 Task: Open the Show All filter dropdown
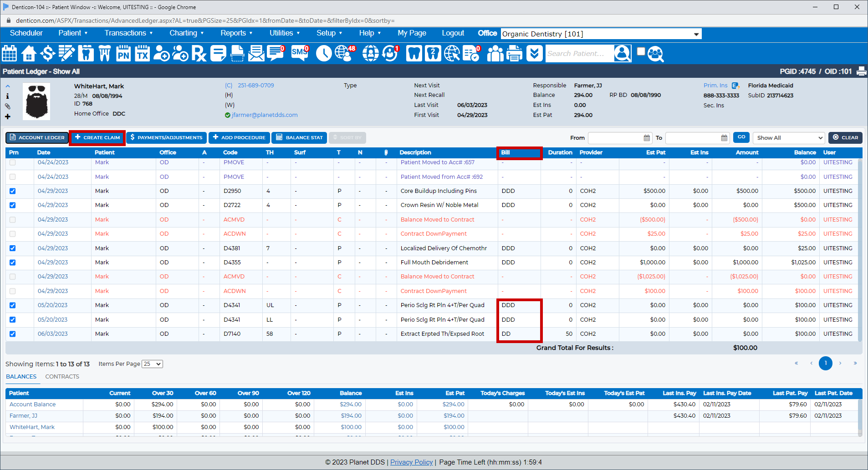[x=788, y=138]
